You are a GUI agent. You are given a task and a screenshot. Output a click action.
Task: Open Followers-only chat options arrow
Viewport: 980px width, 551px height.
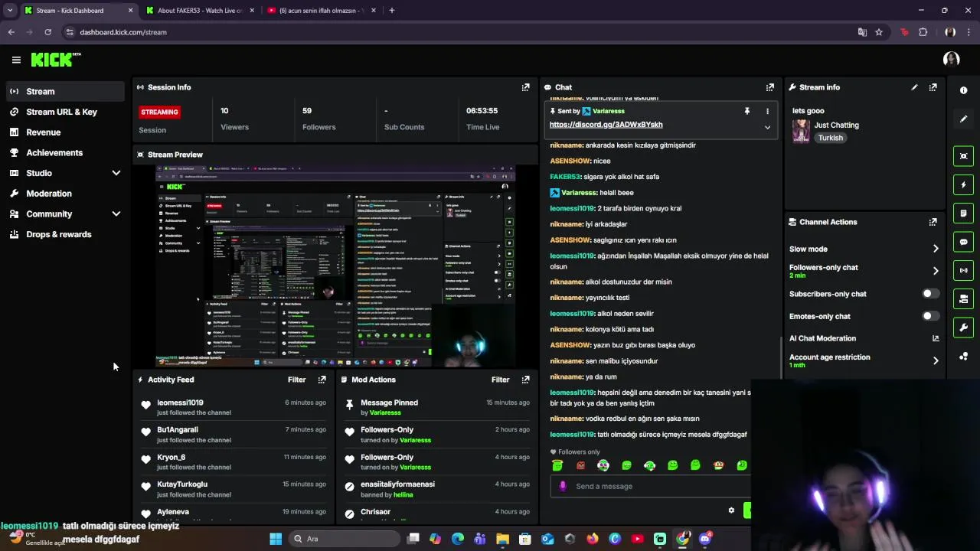(x=936, y=271)
